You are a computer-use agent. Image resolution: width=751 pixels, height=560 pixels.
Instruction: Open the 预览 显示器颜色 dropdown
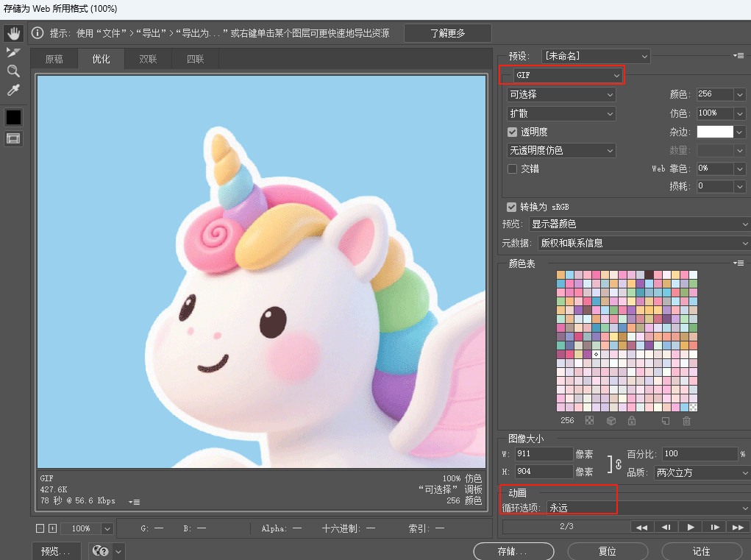(x=639, y=224)
